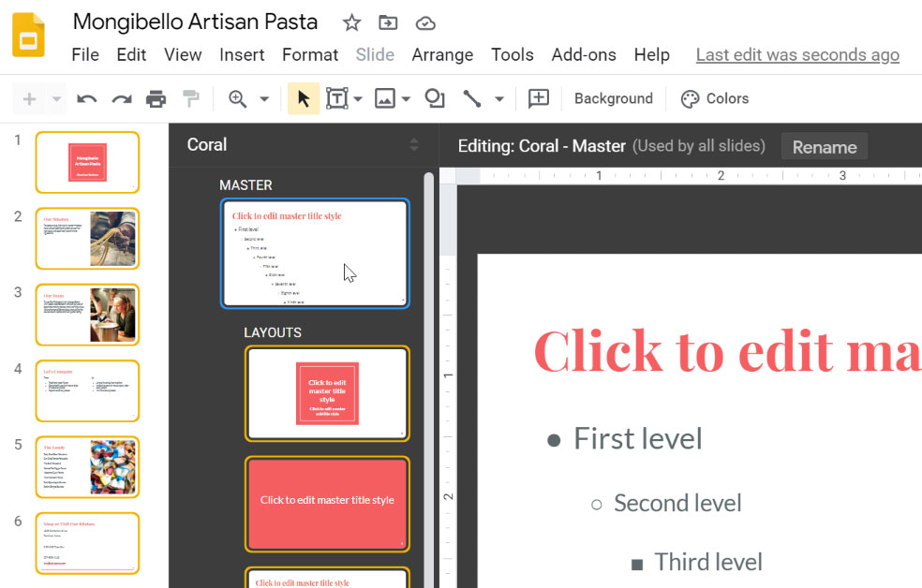Click the Undo arrow icon

pyautogui.click(x=87, y=99)
